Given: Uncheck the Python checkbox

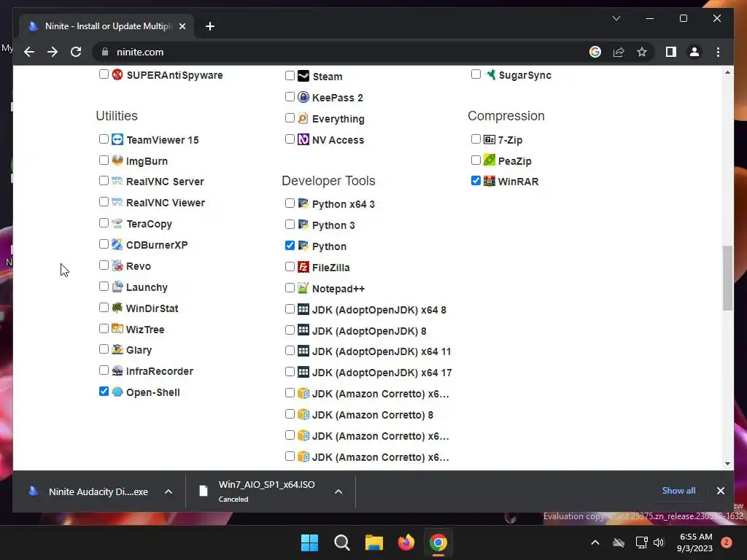Looking at the screenshot, I should (290, 246).
